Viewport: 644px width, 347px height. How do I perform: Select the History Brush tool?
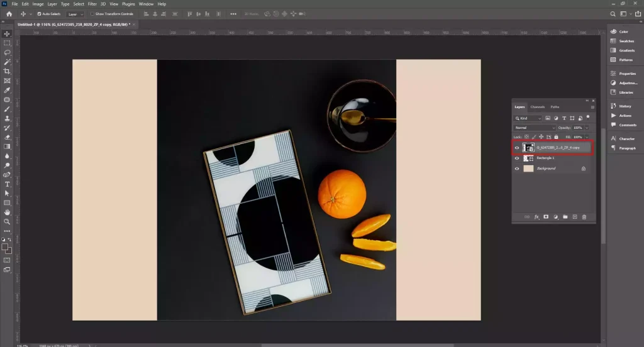click(7, 128)
